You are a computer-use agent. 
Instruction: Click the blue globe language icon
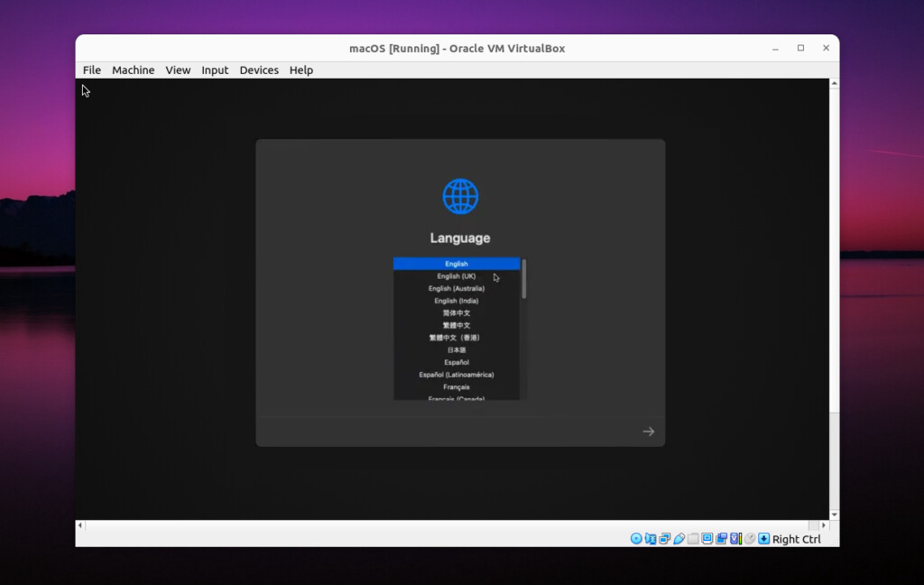[460, 196]
